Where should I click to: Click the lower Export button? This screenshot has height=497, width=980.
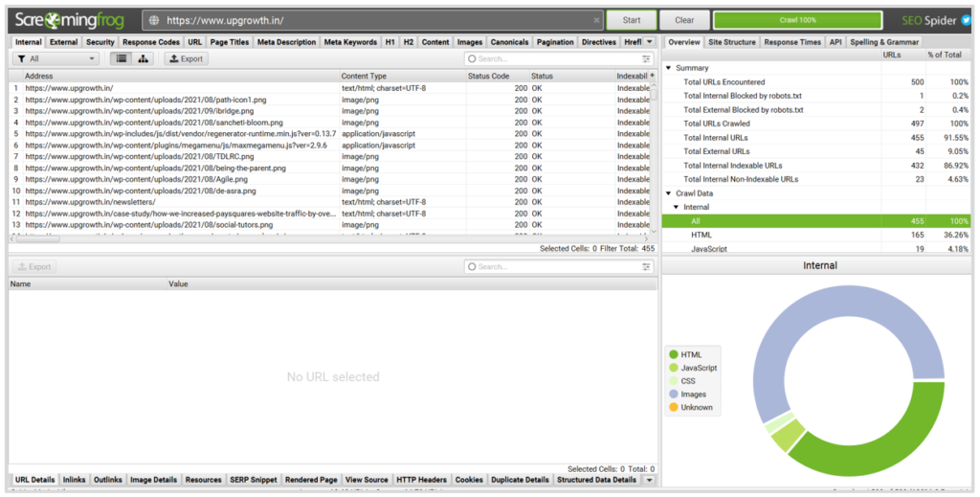[x=34, y=267]
